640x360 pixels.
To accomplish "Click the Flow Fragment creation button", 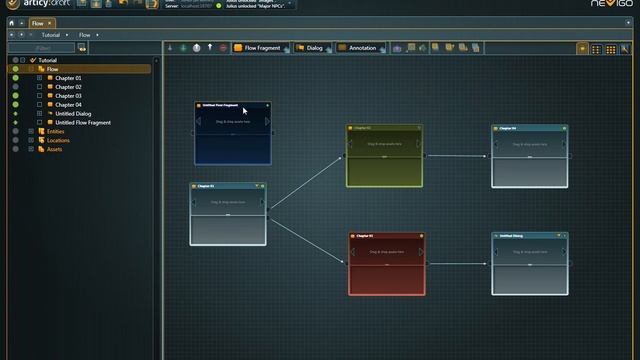I will [261, 48].
